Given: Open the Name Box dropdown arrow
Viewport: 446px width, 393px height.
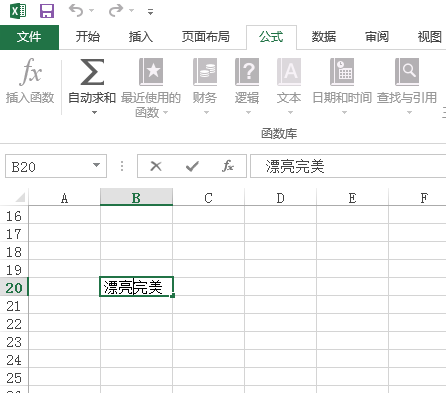Looking at the screenshot, I should [x=96, y=165].
